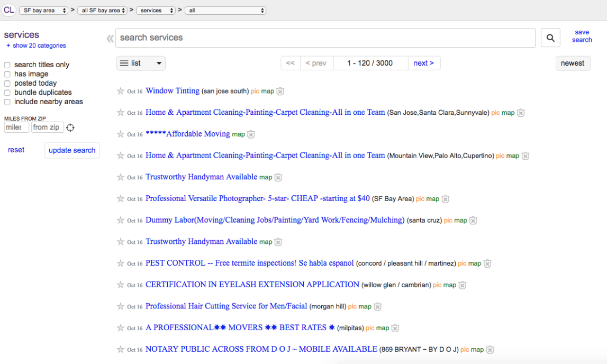
Task: Click the crosshair locate-me icon near zip
Action: (70, 128)
